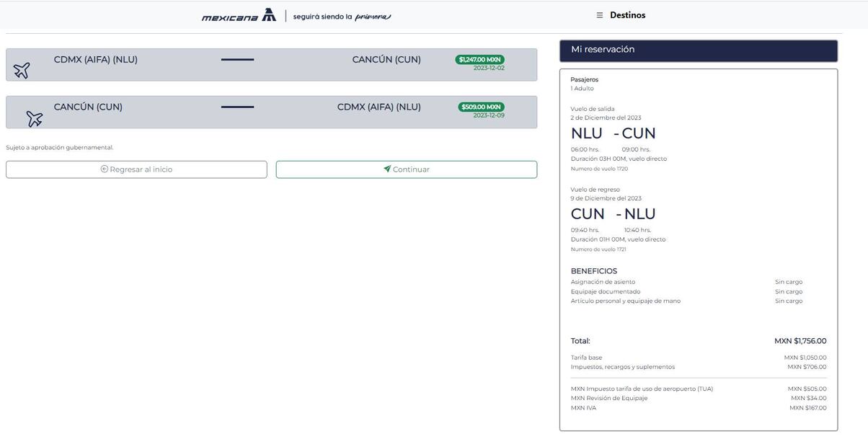Open the Destinos menu
The height and width of the screenshot is (447, 868).
click(x=627, y=15)
